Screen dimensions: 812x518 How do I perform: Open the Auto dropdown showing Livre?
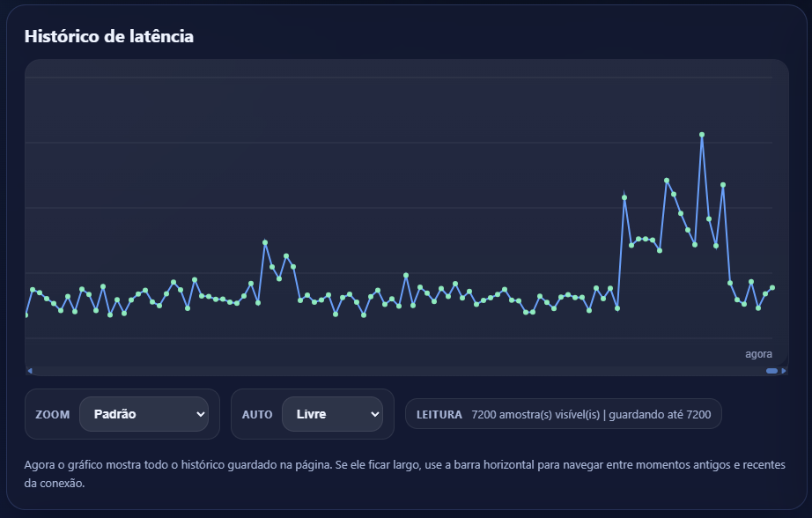(x=332, y=414)
